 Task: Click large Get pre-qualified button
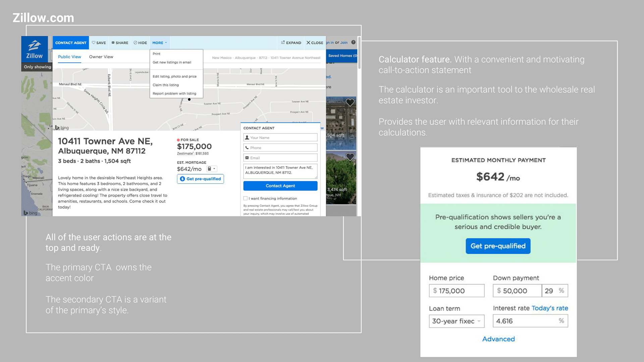click(x=498, y=246)
